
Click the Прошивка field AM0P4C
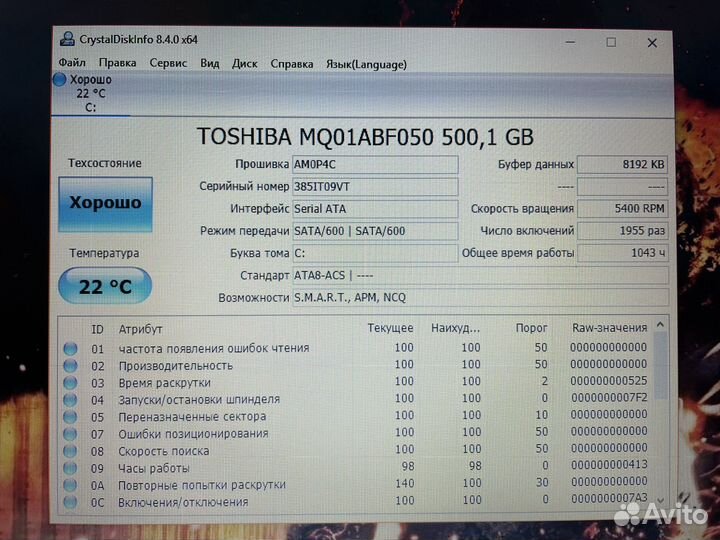point(375,164)
